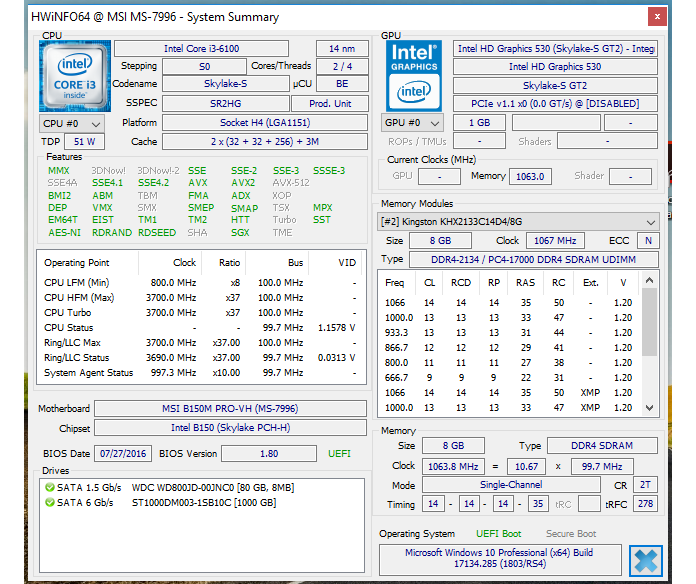The image size is (696, 584).
Task: Click the Cores/Threads 2 / 4 value
Action: (x=342, y=67)
